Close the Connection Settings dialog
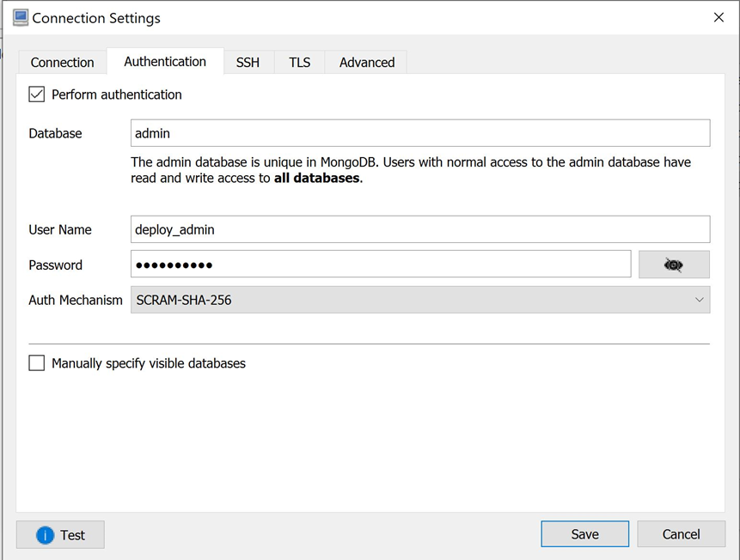740x560 pixels. (x=719, y=18)
